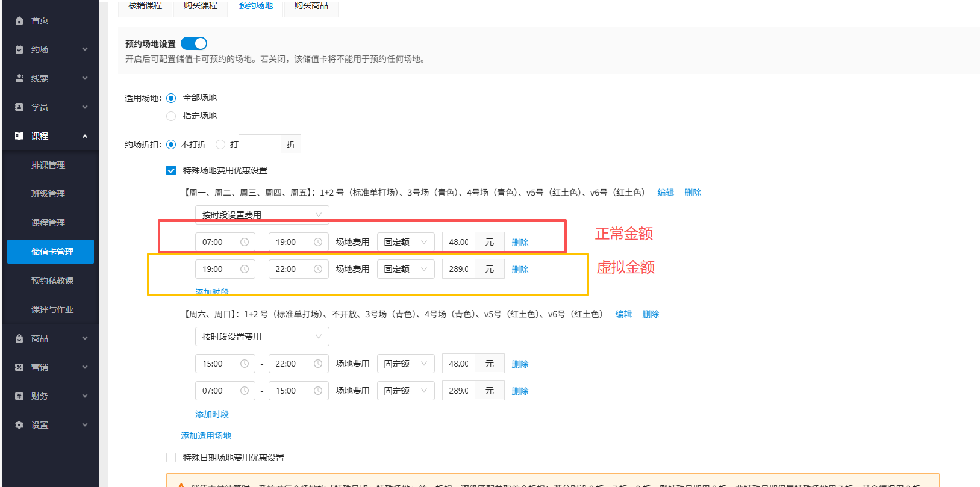
Task: Click 编辑 for the weekday venue rule
Action: click(666, 193)
